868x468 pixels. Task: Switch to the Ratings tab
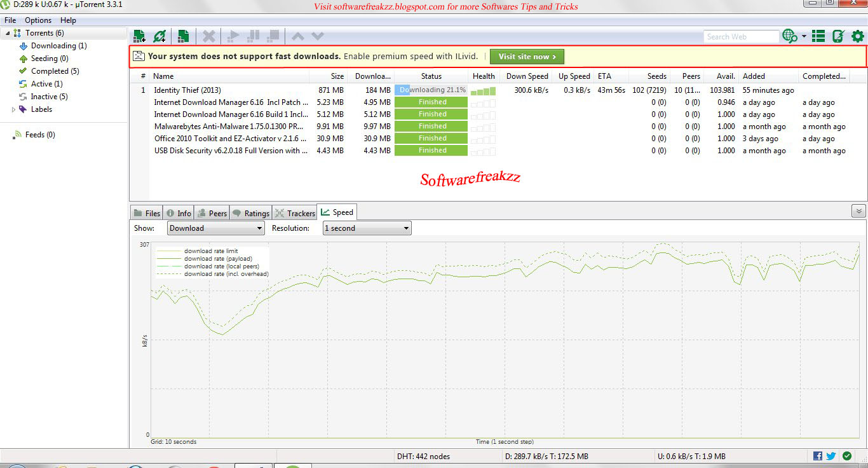pyautogui.click(x=251, y=213)
